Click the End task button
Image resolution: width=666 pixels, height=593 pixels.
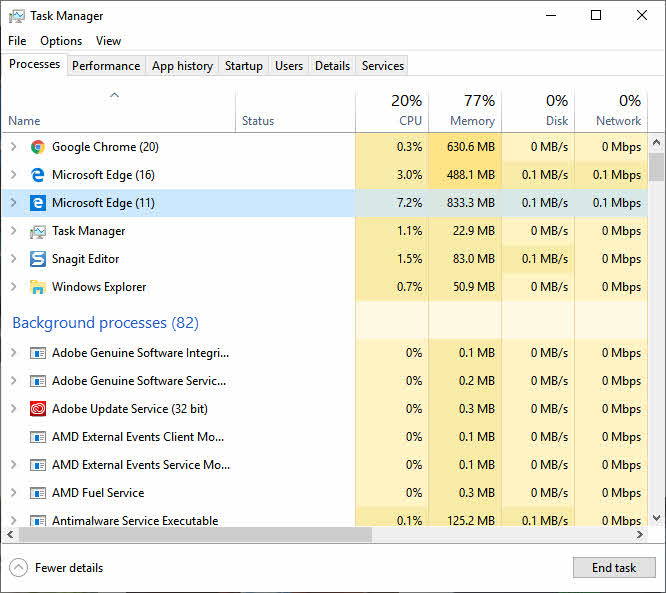pos(614,568)
